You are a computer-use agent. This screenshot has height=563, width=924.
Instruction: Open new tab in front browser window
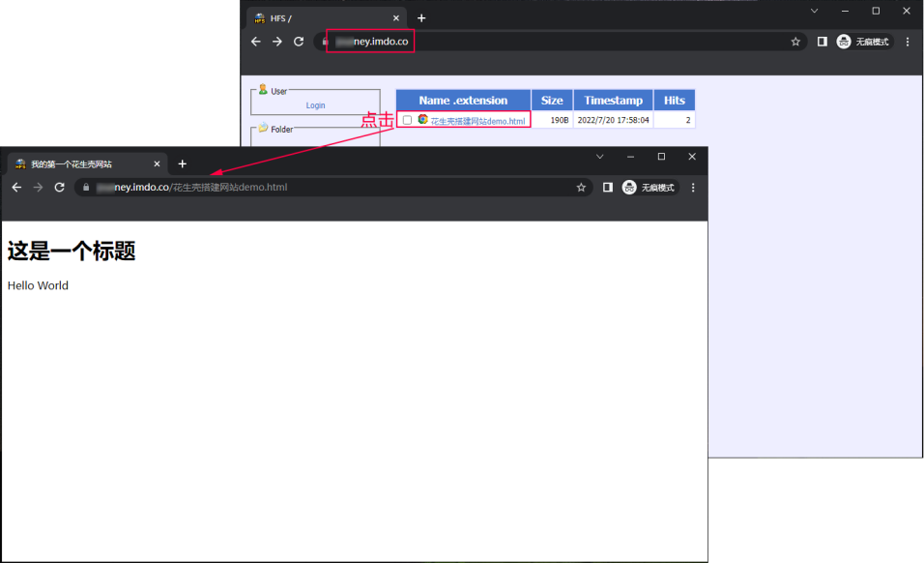pyautogui.click(x=182, y=164)
